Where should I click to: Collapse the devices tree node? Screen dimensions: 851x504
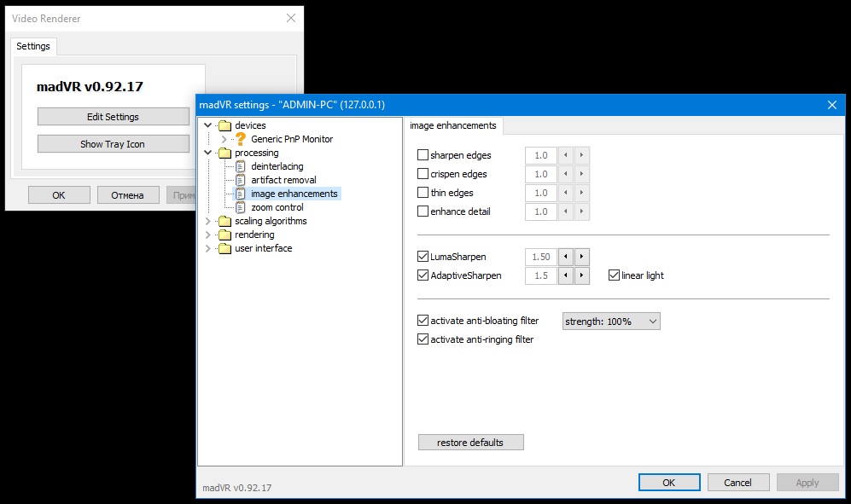click(x=208, y=125)
